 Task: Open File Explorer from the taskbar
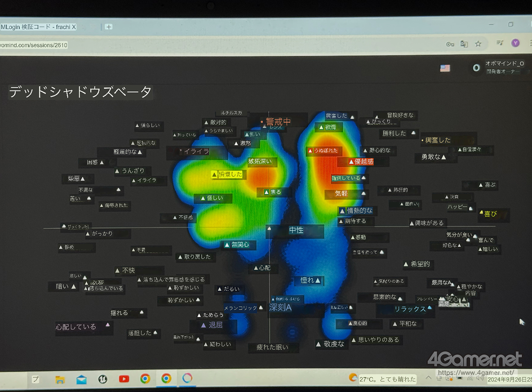[x=60, y=379]
